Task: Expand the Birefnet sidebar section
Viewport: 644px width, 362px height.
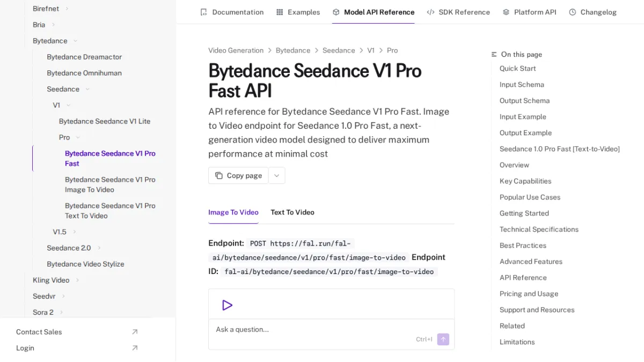Action: (67, 9)
